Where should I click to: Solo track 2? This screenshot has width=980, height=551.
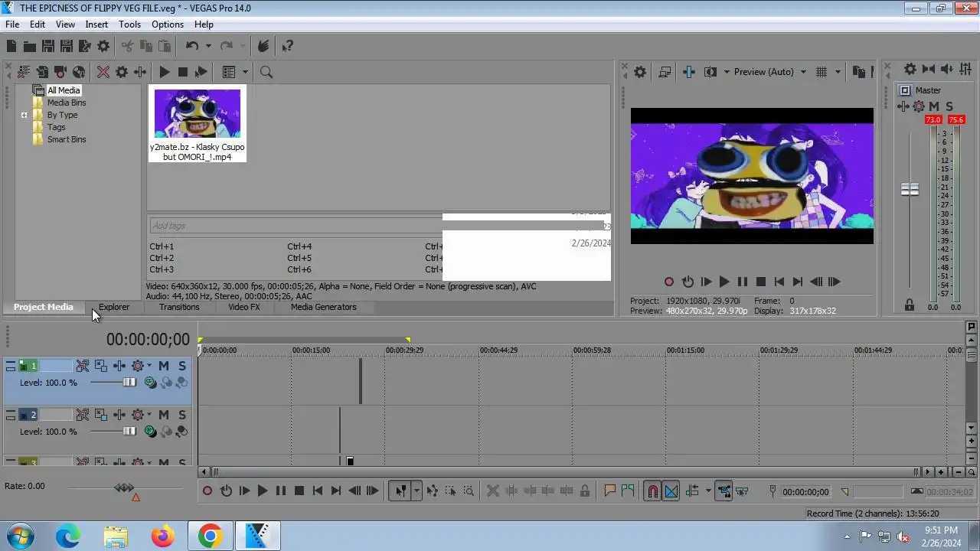[x=182, y=415]
